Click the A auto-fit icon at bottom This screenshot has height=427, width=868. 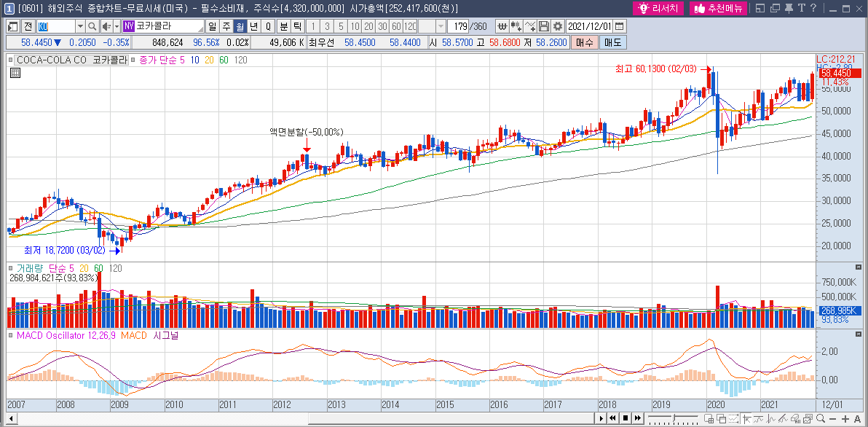pyautogui.click(x=858, y=419)
